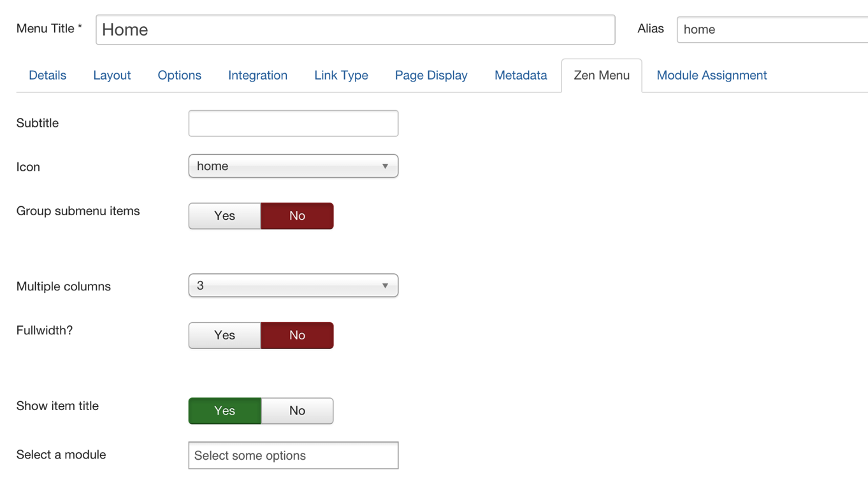This screenshot has height=498, width=868.
Task: Click the Multiple columns dropdown arrow
Action: click(x=385, y=286)
